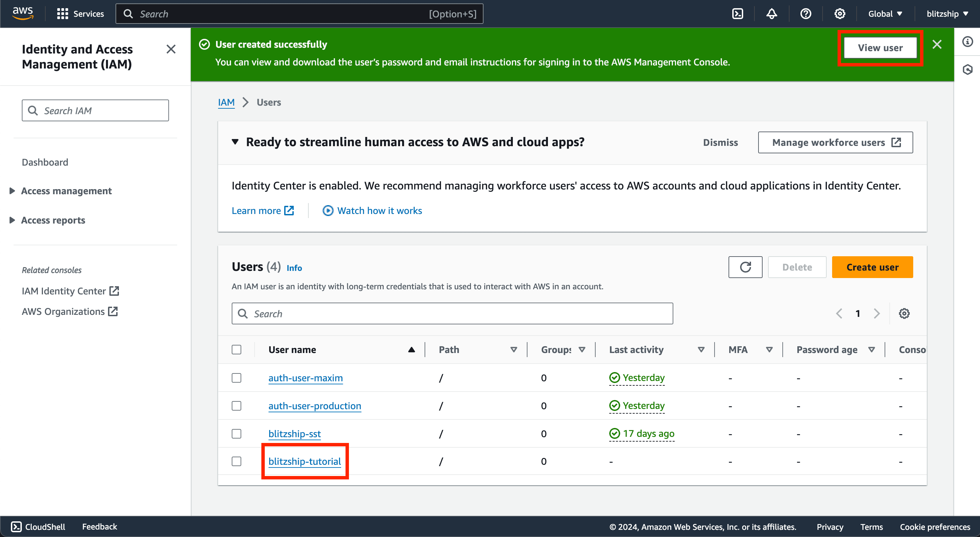980x537 pixels.
Task: Open IAM Identity Center related console
Action: [x=71, y=291]
